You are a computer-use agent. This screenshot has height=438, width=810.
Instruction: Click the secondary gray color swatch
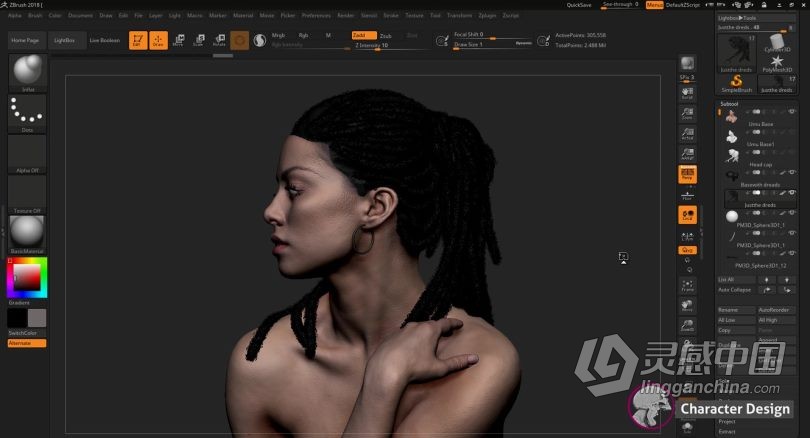pos(37,318)
